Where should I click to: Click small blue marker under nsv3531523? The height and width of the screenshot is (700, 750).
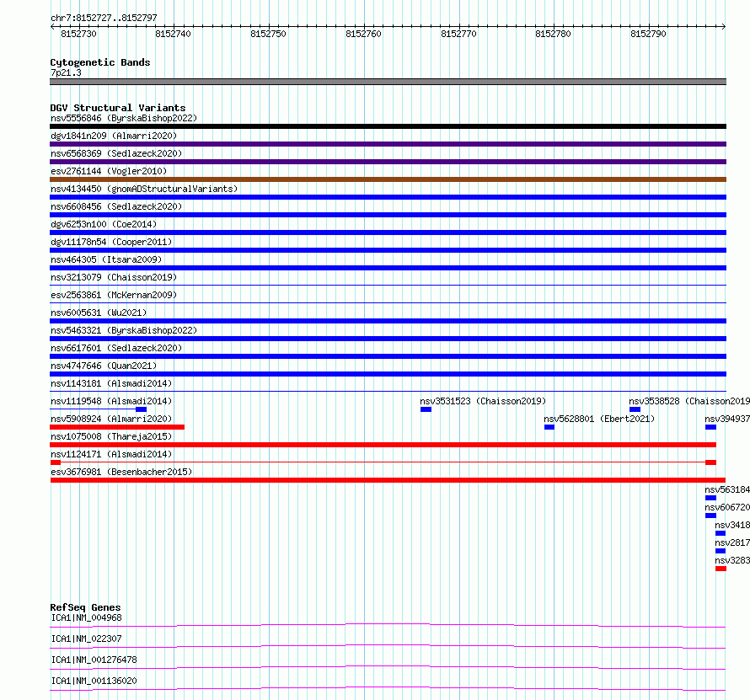click(426, 409)
